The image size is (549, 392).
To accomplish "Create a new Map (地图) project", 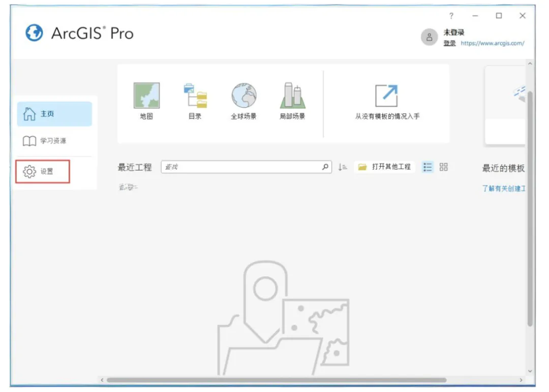I will pos(146,101).
